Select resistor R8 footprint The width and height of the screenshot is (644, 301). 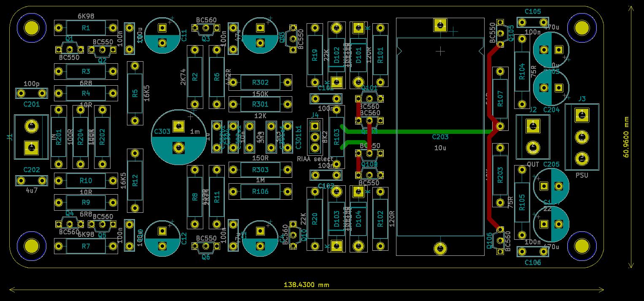click(195, 197)
